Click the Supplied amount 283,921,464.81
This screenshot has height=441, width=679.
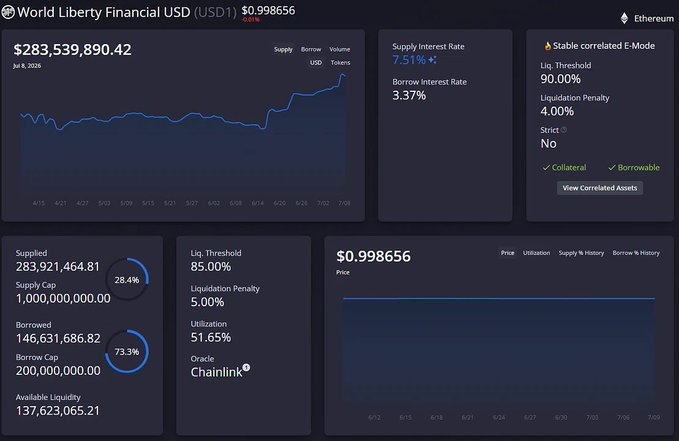click(x=58, y=266)
